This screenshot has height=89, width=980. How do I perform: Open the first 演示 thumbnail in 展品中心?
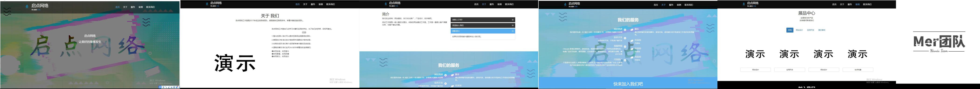pos(755,54)
